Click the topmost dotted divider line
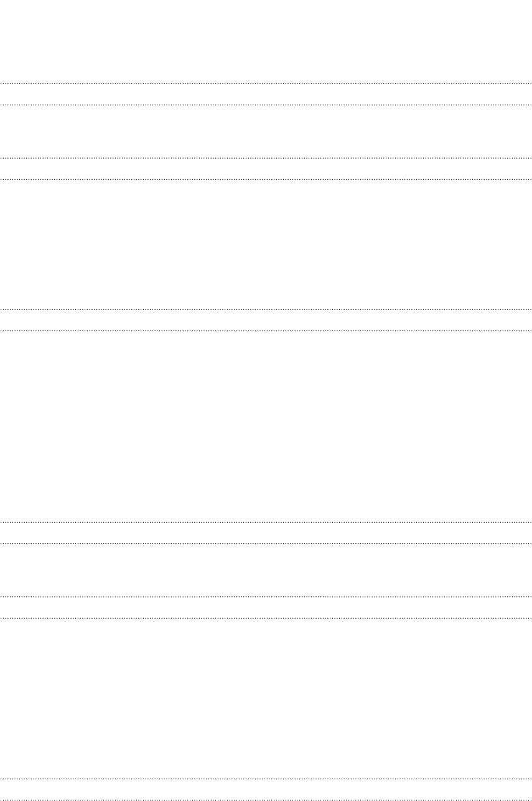 [x=266, y=83]
